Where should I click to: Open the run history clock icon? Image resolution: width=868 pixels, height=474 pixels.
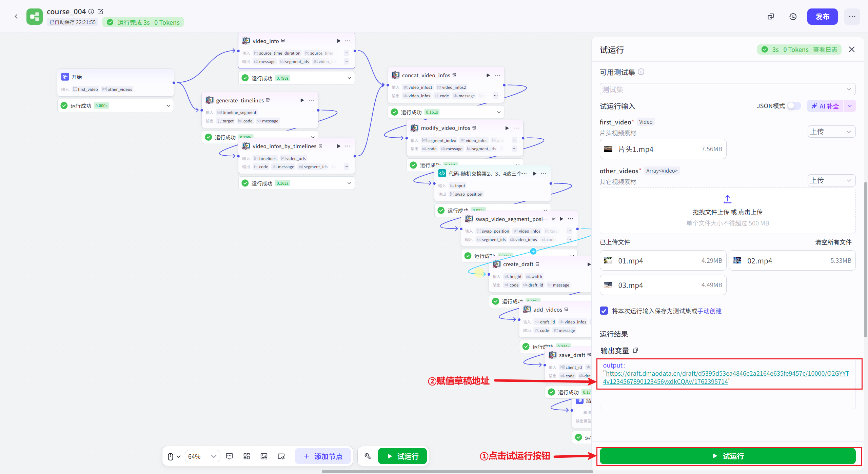(x=793, y=17)
